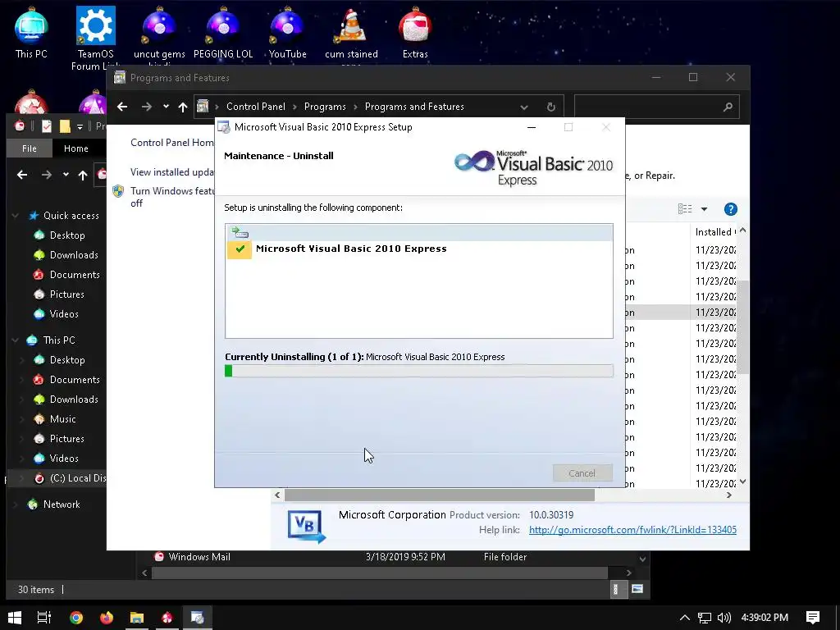Click the search magnifier in Programs and Features

point(728,107)
